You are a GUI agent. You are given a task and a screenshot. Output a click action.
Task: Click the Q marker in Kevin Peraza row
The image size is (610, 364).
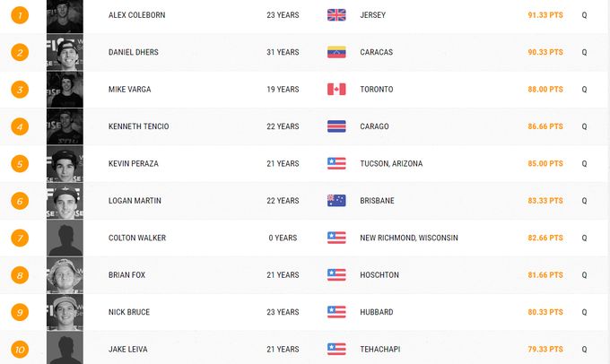pyautogui.click(x=585, y=164)
